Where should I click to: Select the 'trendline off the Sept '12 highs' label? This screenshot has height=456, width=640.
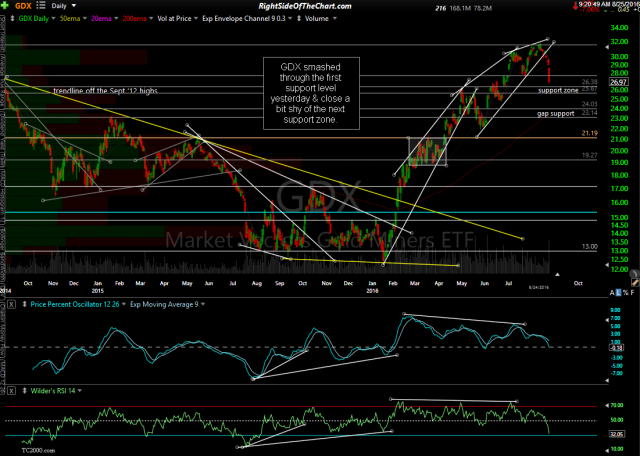105,91
